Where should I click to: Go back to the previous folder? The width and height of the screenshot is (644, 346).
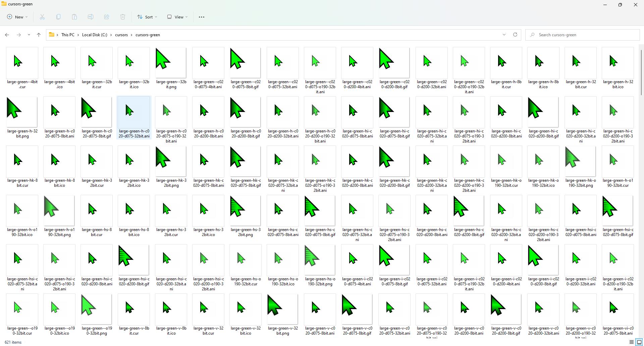click(x=7, y=35)
